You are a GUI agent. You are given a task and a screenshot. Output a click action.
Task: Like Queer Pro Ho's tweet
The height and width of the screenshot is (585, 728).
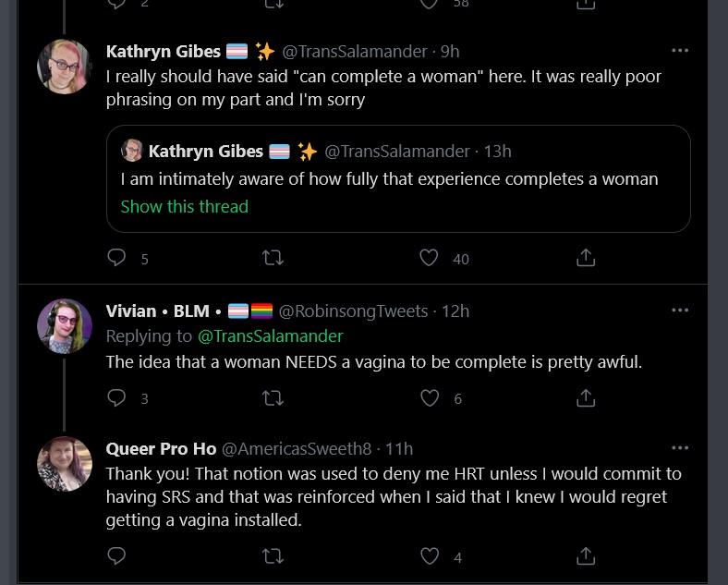[x=430, y=556]
